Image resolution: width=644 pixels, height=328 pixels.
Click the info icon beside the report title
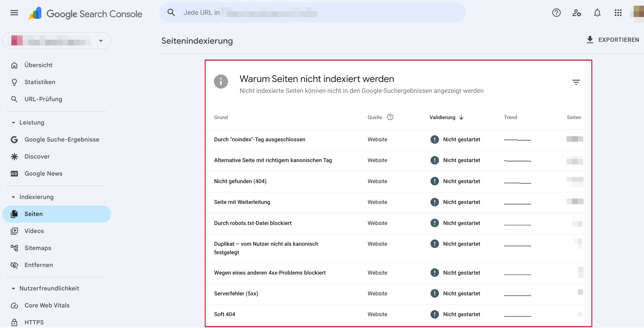[221, 81]
